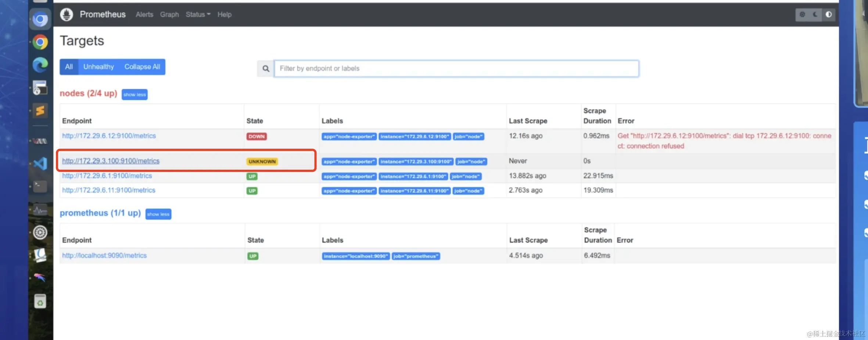Click the magnifier search icon beside filter

[x=266, y=69]
